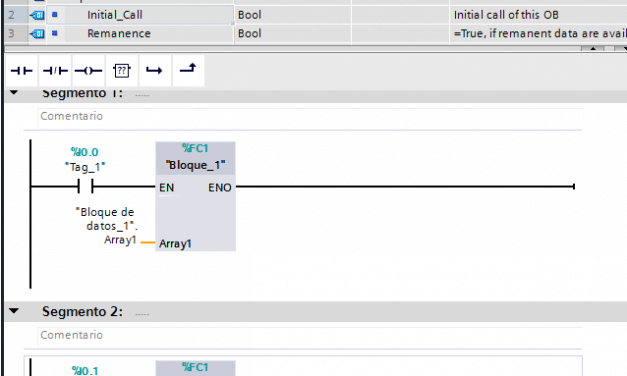The width and height of the screenshot is (627, 376).
Task: Click the %FC1 label in Segmento 1
Action: pyautogui.click(x=195, y=148)
